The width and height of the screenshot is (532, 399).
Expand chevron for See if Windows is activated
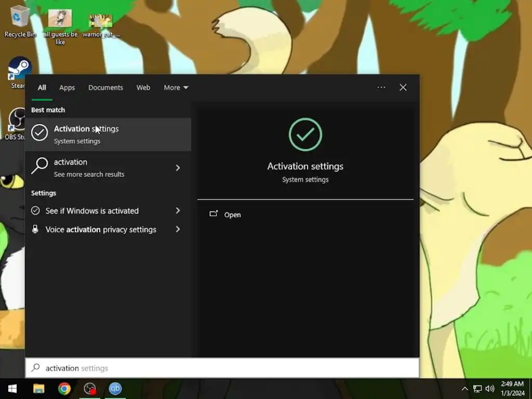[x=178, y=211]
